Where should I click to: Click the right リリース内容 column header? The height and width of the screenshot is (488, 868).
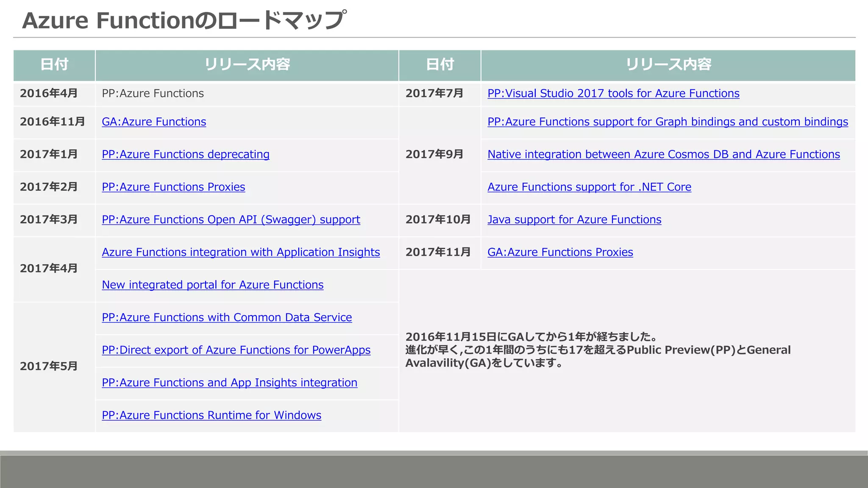(x=668, y=65)
